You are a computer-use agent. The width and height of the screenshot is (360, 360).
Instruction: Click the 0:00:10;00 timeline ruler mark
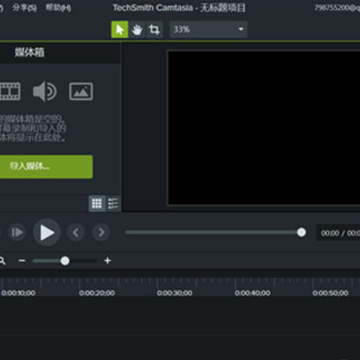(x=18, y=293)
